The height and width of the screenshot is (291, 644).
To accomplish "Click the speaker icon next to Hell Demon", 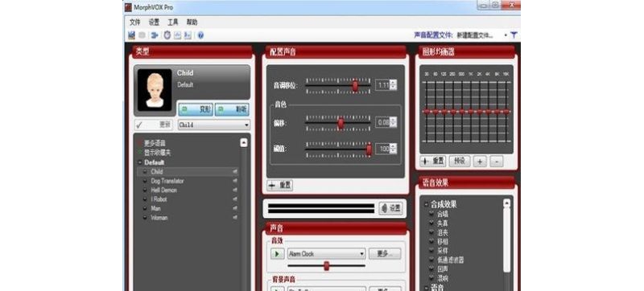I will pos(235,191).
